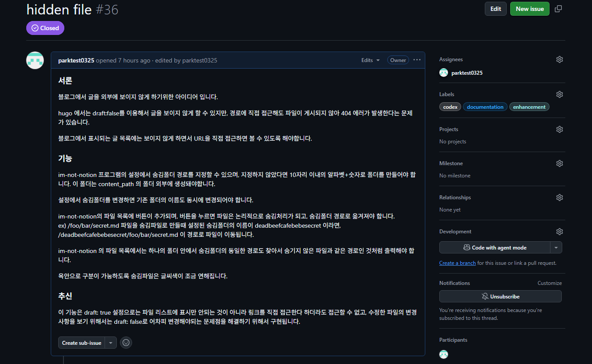The image size is (592, 364).
Task: Open the Labels gear settings
Action: click(x=559, y=94)
